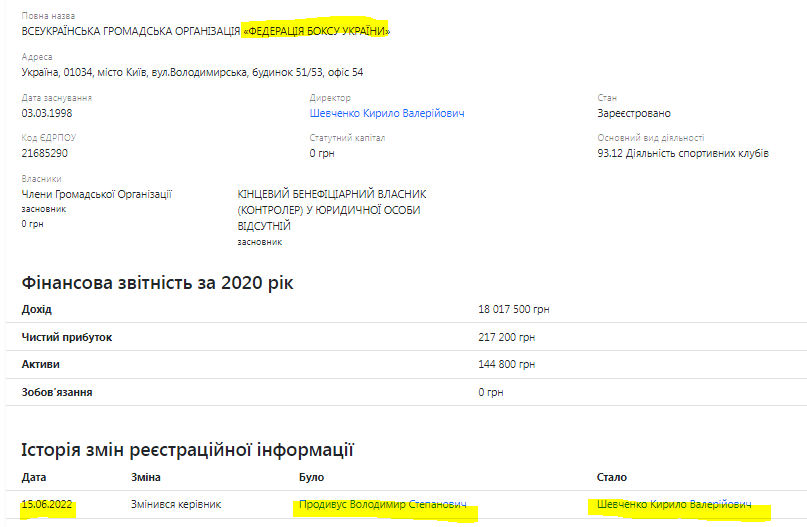The width and height of the screenshot is (807, 527).
Task: Click the Було column header
Action: click(311, 478)
